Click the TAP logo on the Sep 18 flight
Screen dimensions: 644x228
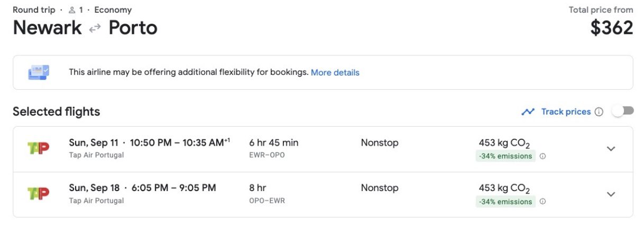point(38,194)
